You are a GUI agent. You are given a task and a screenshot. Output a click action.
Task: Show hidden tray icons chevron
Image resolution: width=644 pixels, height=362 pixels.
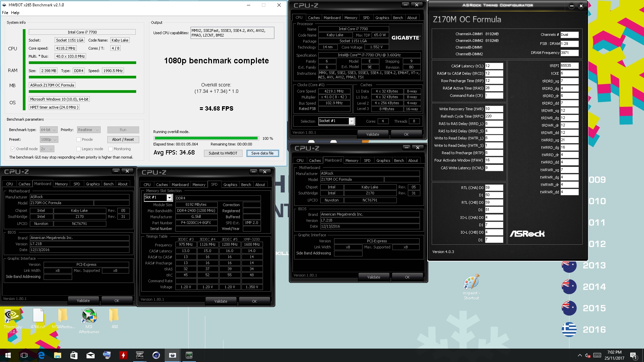click(580, 355)
